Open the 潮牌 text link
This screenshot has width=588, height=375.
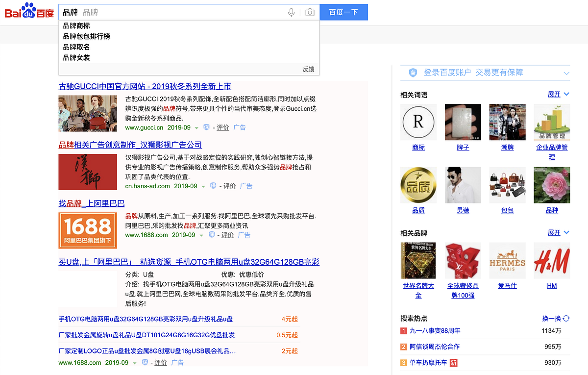click(x=508, y=148)
